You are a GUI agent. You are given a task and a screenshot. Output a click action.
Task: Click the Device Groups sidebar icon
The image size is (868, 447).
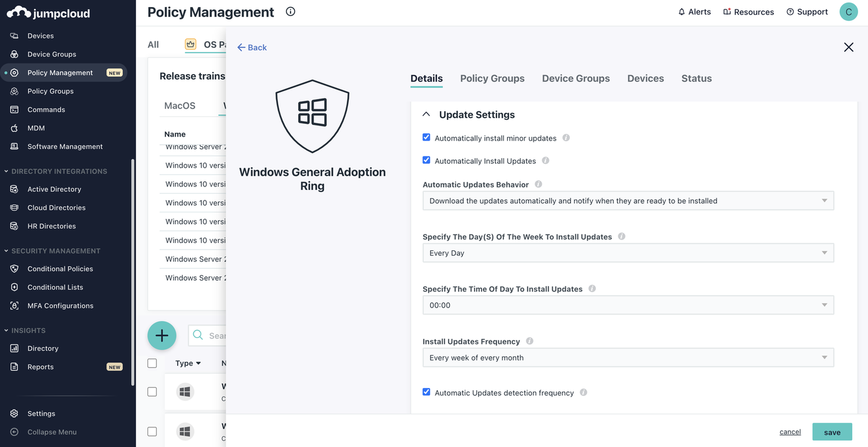14,54
